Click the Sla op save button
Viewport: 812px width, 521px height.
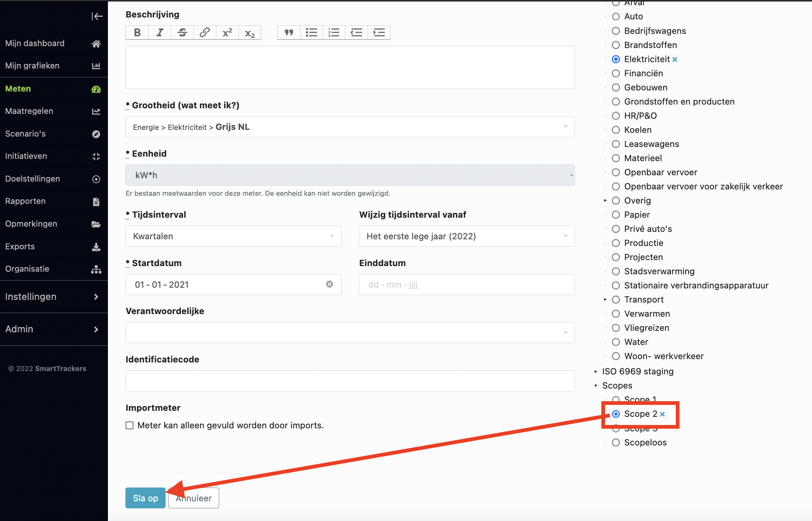[x=146, y=498]
